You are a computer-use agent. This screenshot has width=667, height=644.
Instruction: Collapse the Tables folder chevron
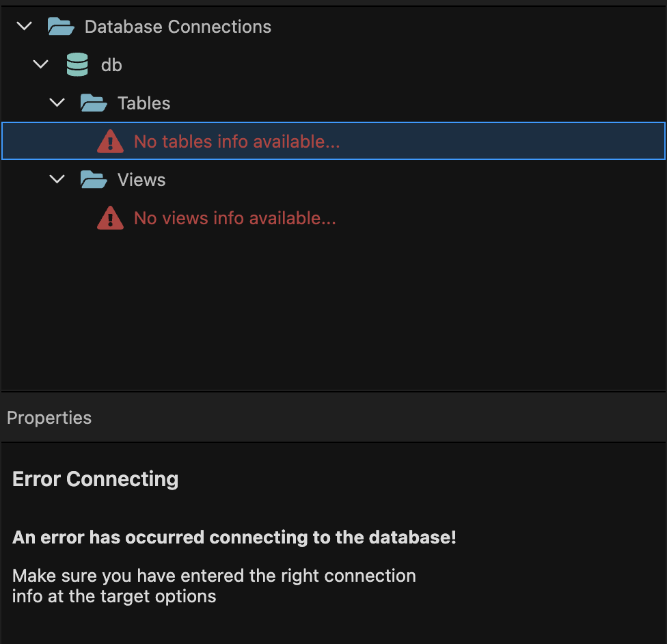click(x=57, y=103)
